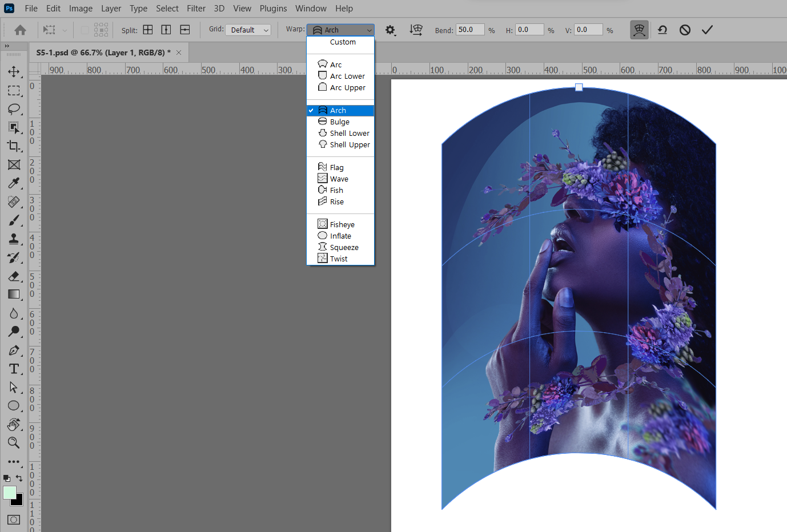Click the V distortion value field
Screen dimensions: 787x532
pyautogui.click(x=588, y=30)
